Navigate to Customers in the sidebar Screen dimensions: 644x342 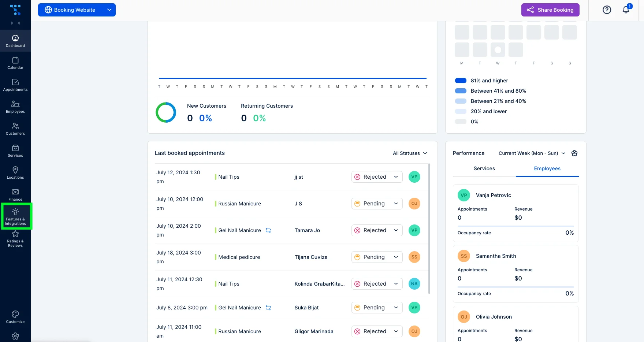(15, 129)
